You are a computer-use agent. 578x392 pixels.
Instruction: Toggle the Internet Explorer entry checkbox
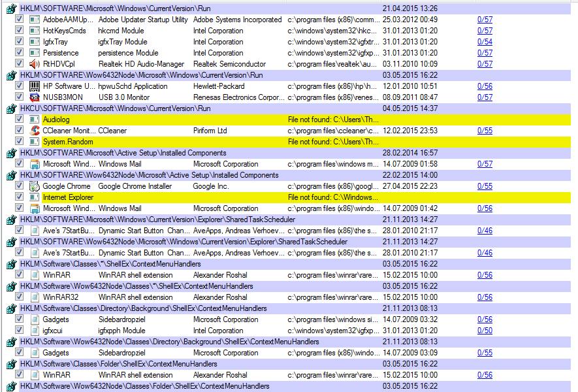point(20,197)
